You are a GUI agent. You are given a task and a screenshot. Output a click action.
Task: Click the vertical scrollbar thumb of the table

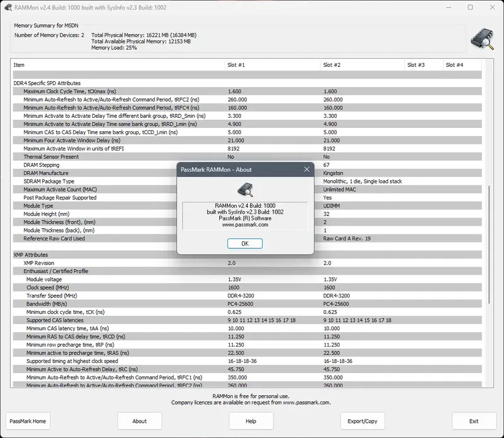point(489,245)
